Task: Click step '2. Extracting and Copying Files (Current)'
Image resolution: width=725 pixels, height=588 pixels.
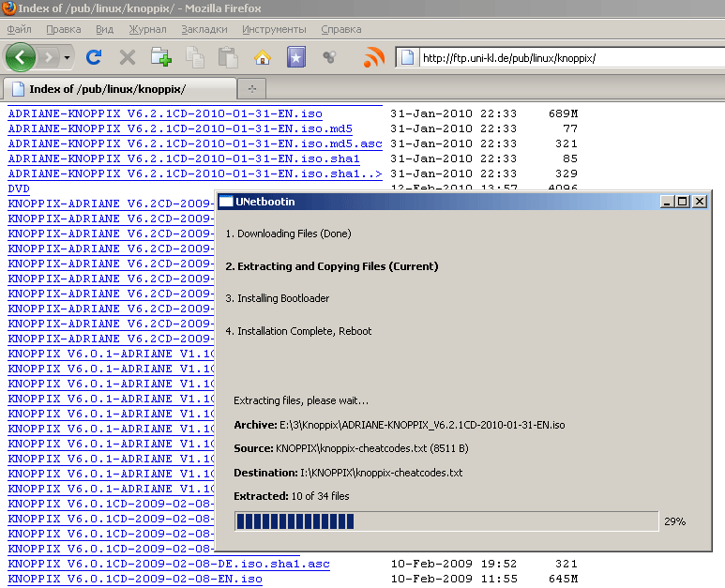Action: tap(331, 266)
